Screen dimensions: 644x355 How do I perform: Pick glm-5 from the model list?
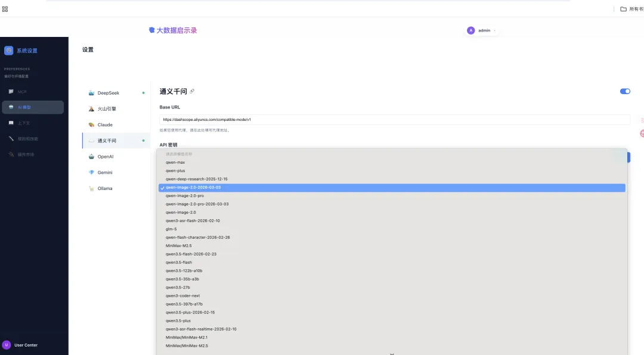pos(392,229)
